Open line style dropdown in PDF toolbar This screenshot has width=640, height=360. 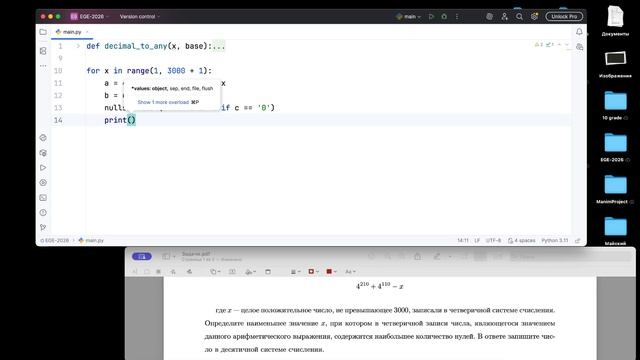295,271
